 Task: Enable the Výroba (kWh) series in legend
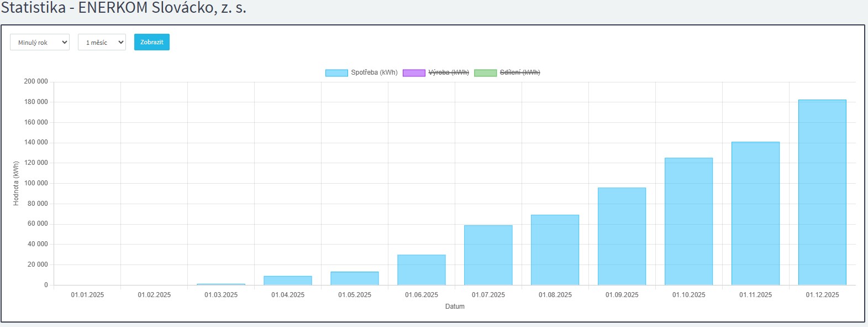coord(448,72)
